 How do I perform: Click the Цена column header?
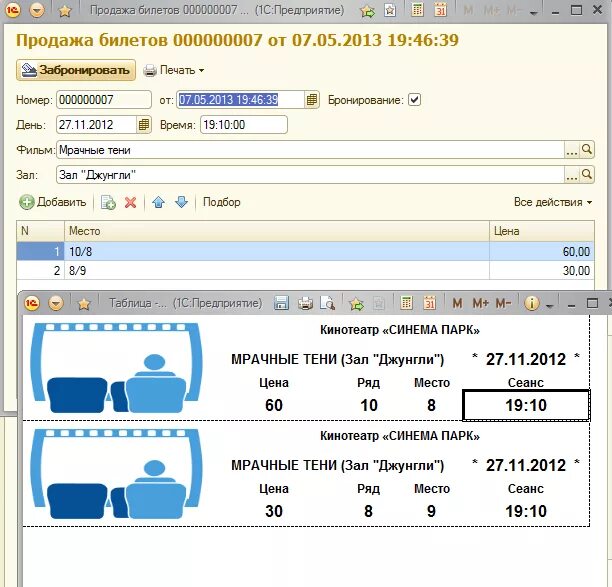(542, 231)
